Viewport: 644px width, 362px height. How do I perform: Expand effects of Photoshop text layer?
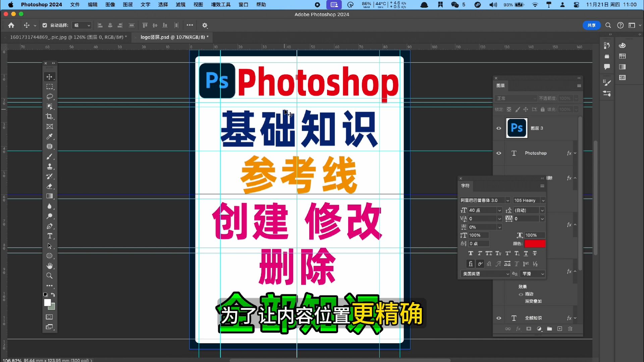click(575, 153)
